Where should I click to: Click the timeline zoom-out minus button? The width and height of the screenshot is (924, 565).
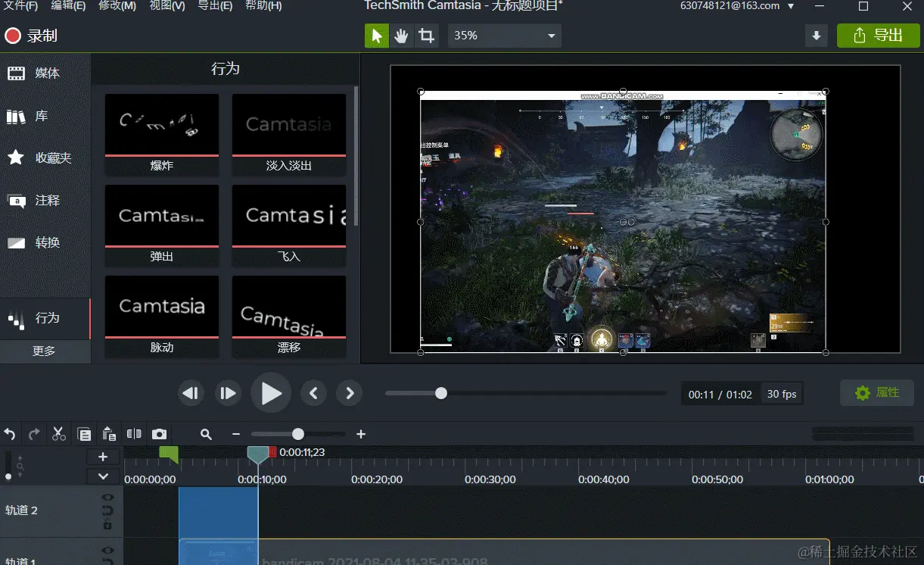tap(236, 434)
